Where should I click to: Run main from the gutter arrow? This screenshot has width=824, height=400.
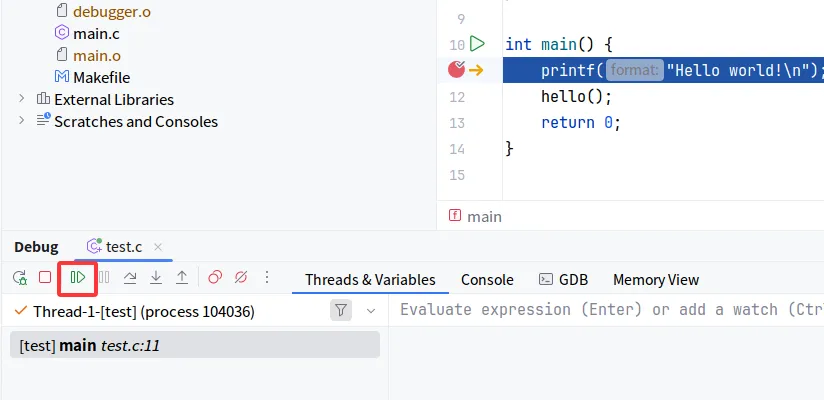pyautogui.click(x=477, y=44)
